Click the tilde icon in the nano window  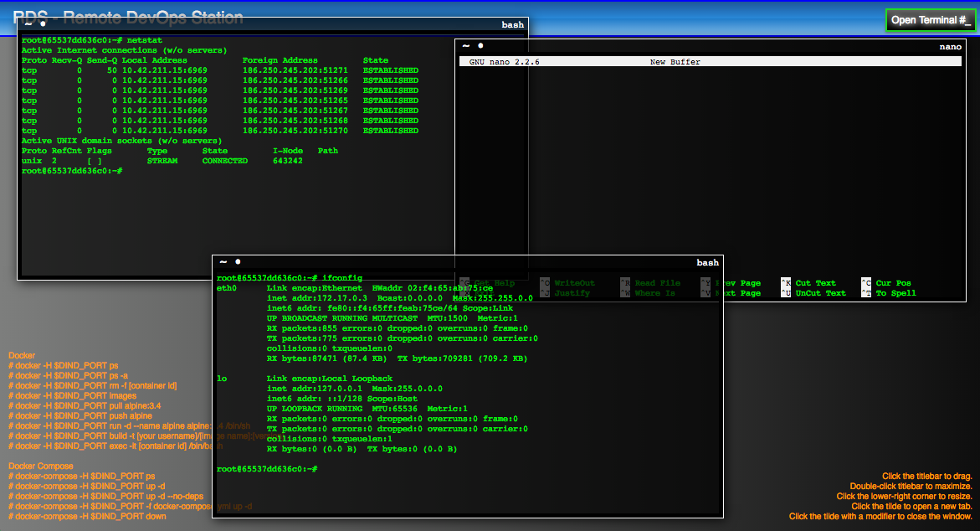(x=465, y=46)
